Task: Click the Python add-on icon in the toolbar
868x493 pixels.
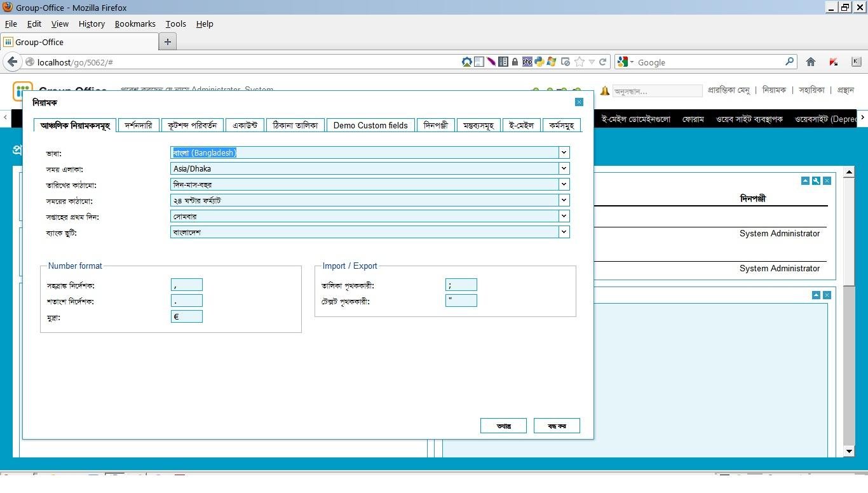Action: tap(539, 62)
